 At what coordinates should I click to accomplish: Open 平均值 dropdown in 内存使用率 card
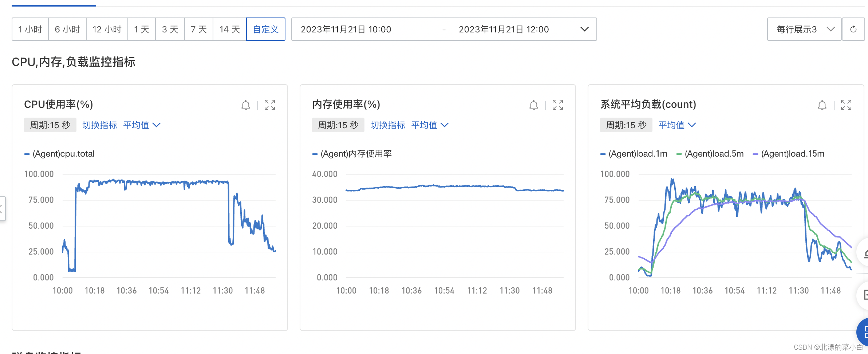point(430,125)
